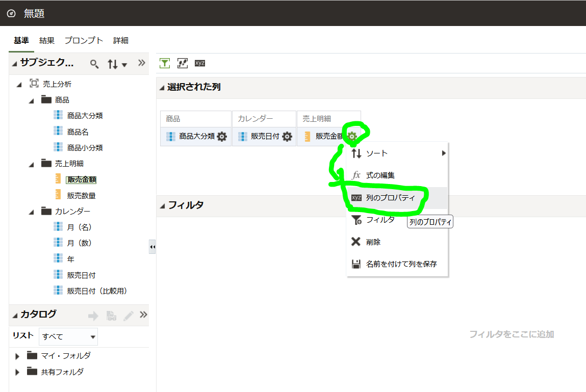Click the xyz column properties toolbar icon
The image size is (586, 392).
click(x=200, y=63)
